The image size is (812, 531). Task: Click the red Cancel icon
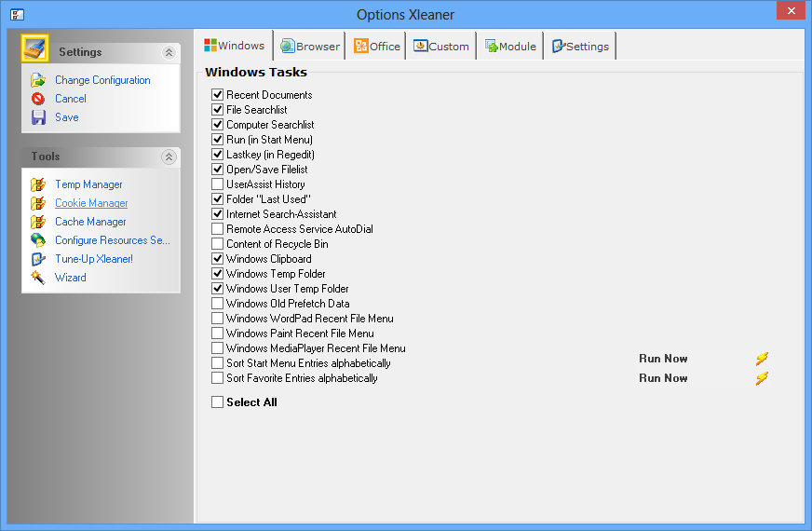click(38, 99)
